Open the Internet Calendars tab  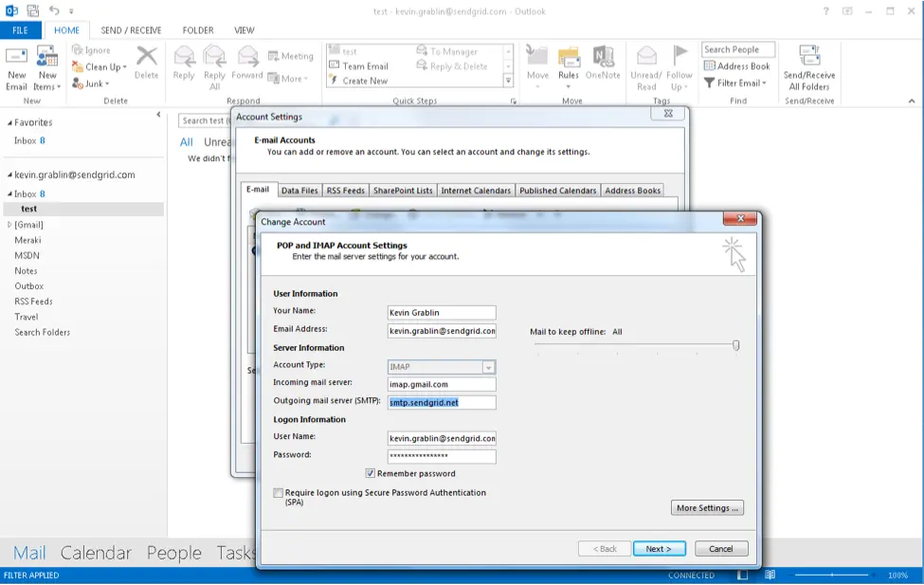(476, 191)
